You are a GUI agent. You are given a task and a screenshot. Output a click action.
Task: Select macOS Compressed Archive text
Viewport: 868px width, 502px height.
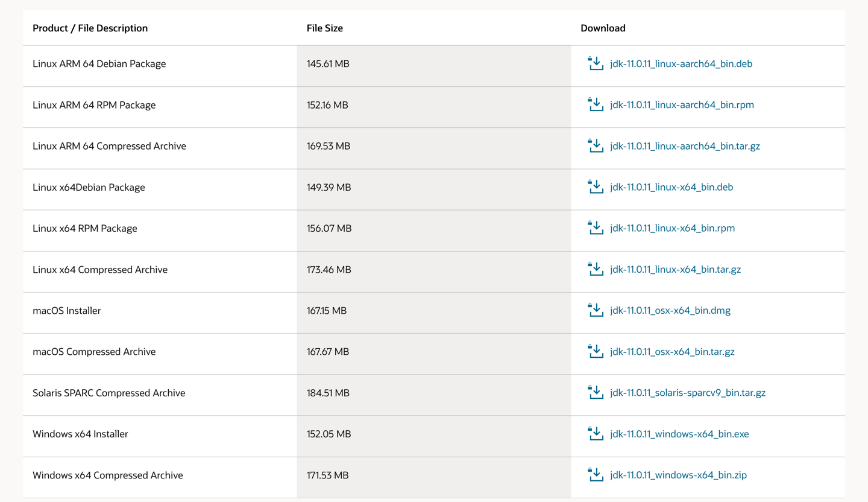[94, 352]
